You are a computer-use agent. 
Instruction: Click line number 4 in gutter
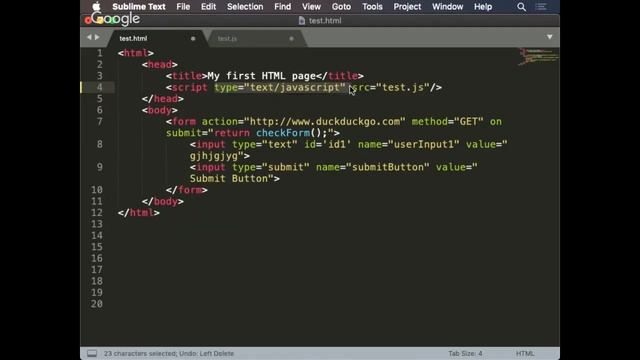pos(100,87)
